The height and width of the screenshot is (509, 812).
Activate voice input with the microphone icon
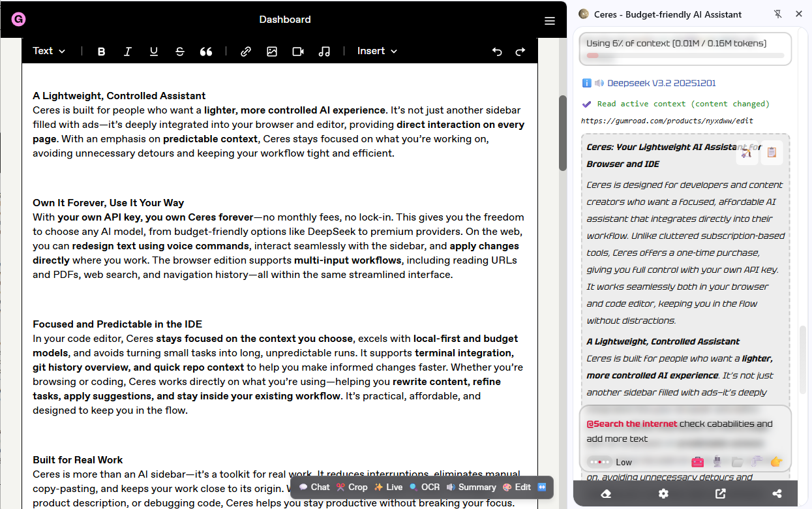click(717, 461)
